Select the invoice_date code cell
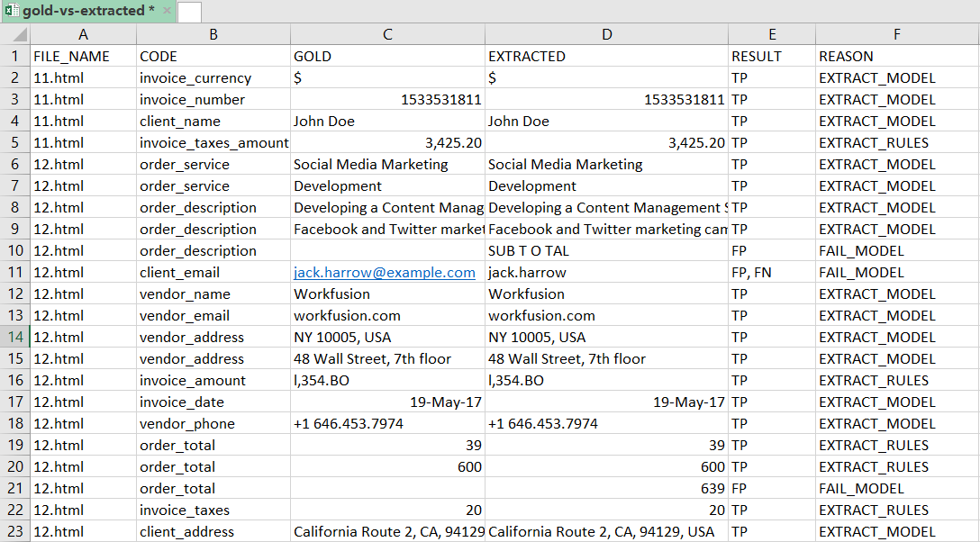The width and height of the screenshot is (980, 542). click(x=213, y=402)
